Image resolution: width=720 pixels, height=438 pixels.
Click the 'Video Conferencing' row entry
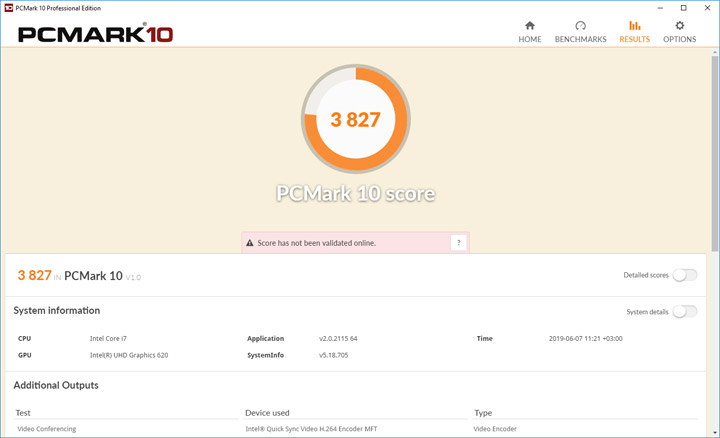(47, 429)
